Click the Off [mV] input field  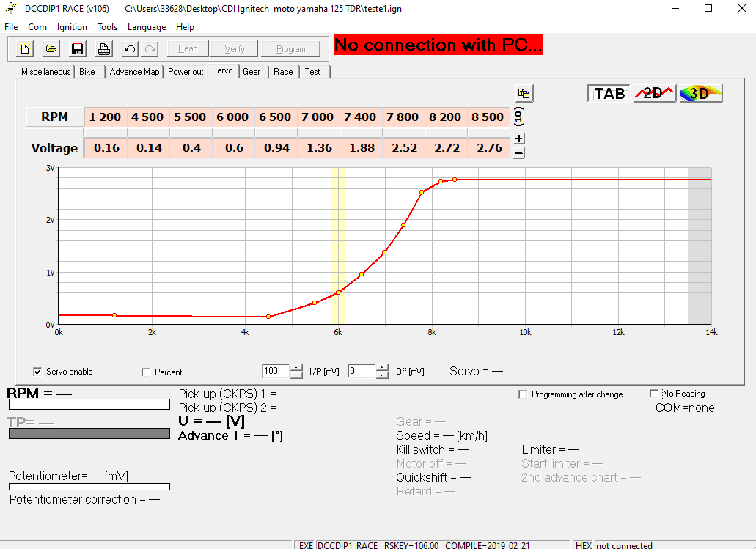(361, 371)
